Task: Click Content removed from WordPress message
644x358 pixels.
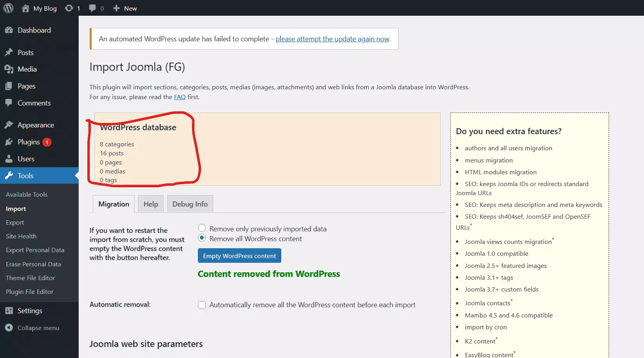Action: (269, 274)
